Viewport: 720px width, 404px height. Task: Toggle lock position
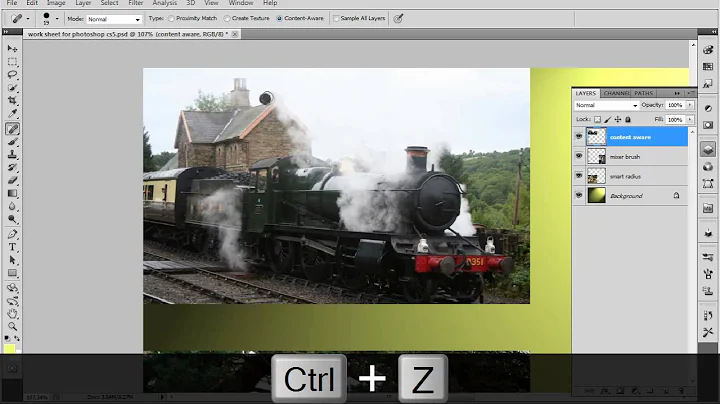tap(618, 119)
